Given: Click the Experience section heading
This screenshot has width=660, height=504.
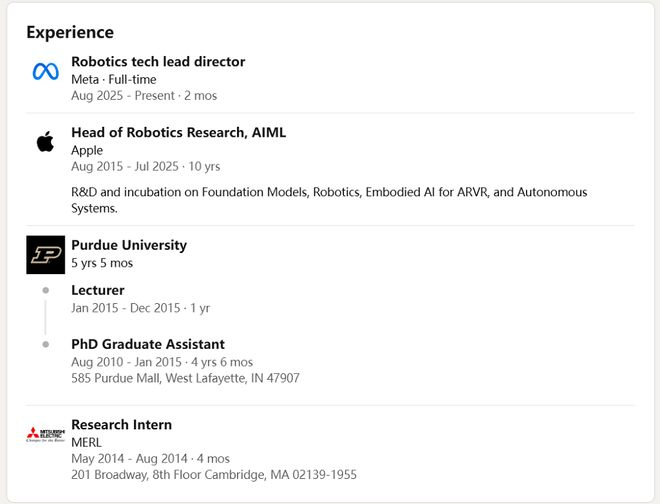Looking at the screenshot, I should [x=70, y=32].
